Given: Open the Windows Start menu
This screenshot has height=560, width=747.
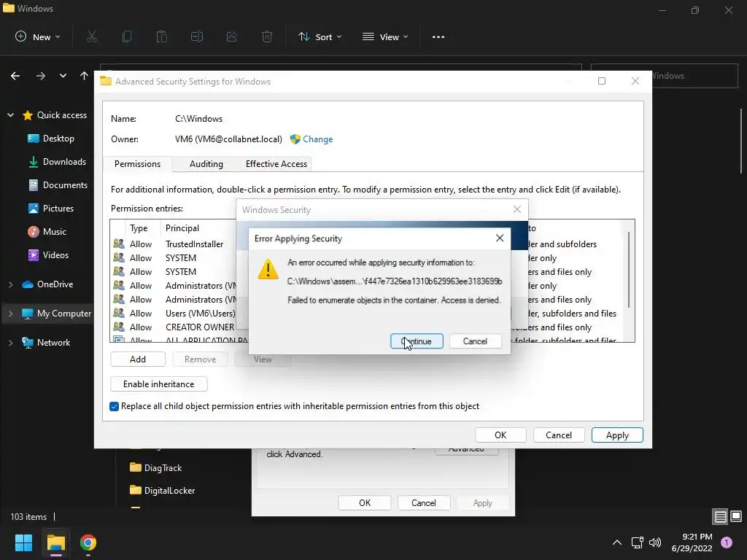Looking at the screenshot, I should [x=23, y=542].
